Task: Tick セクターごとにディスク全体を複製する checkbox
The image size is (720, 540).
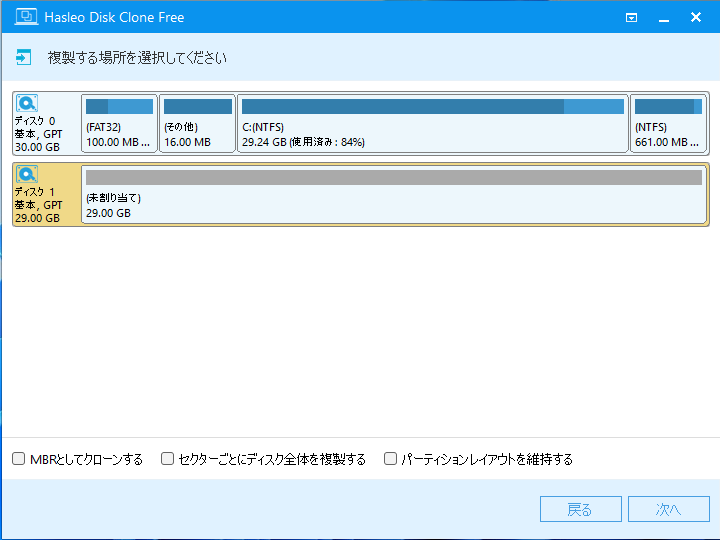Action: coord(167,458)
